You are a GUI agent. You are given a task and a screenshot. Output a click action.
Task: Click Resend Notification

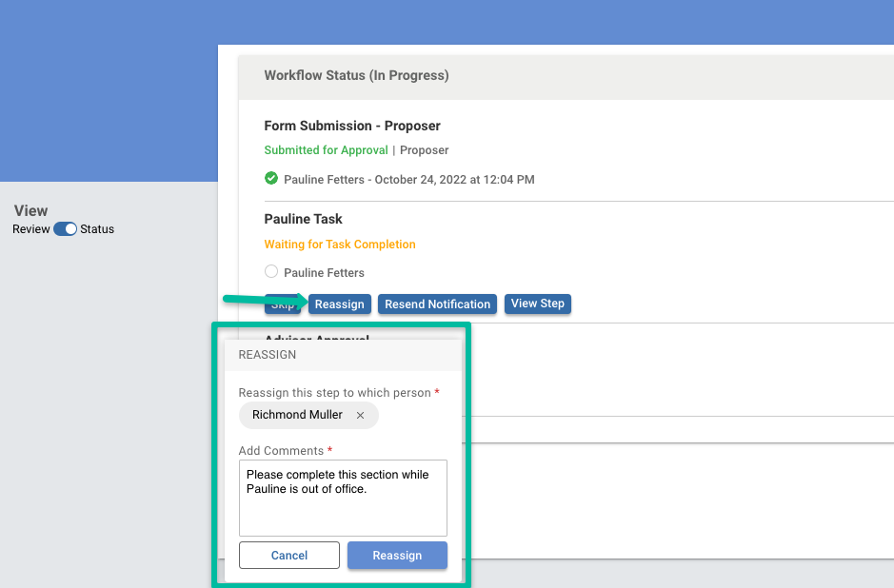(x=436, y=304)
